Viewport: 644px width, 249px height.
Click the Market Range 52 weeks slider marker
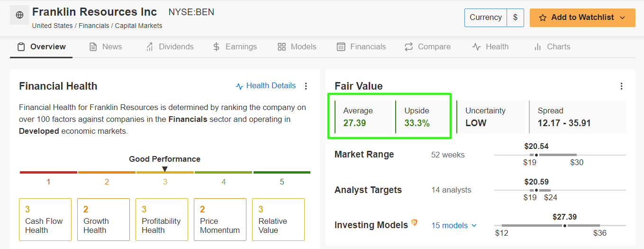(536, 155)
